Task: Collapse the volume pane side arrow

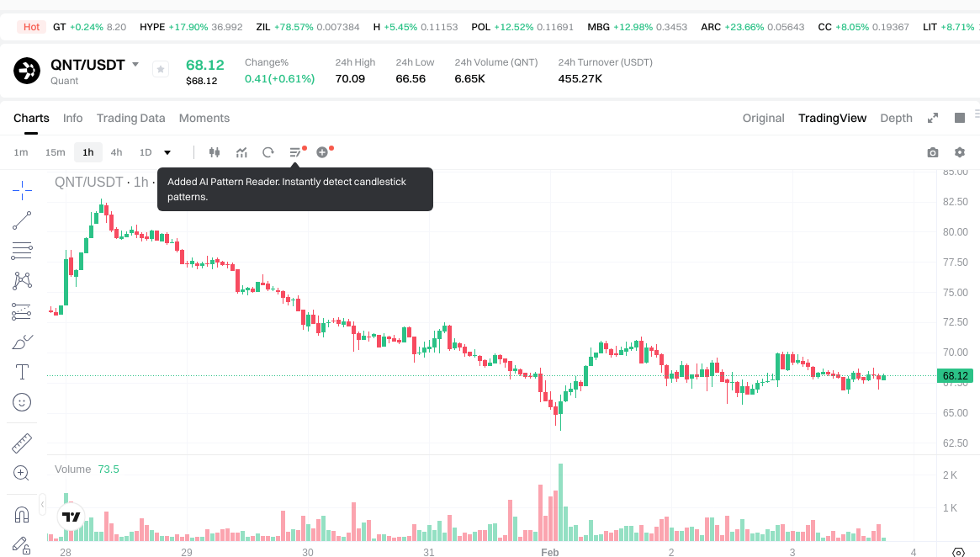Action: click(43, 503)
